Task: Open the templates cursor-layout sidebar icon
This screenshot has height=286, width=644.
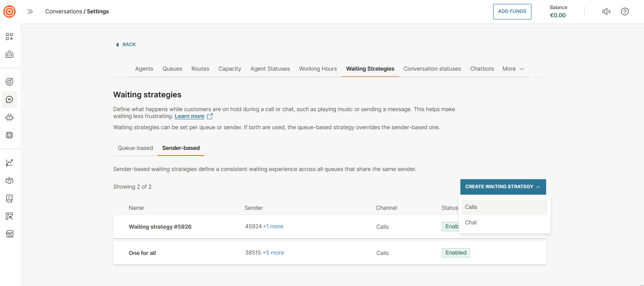Action: [9, 216]
